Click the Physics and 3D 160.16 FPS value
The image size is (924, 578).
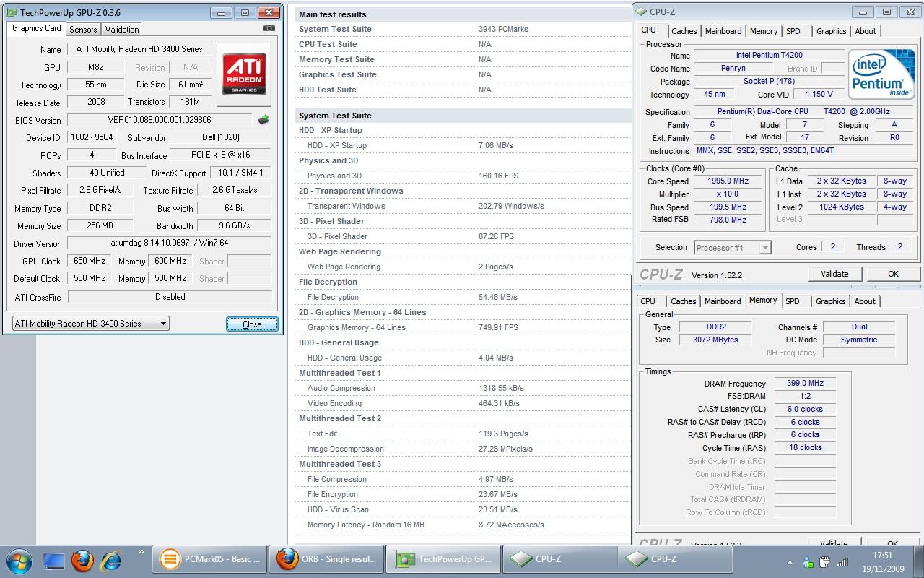(x=497, y=176)
